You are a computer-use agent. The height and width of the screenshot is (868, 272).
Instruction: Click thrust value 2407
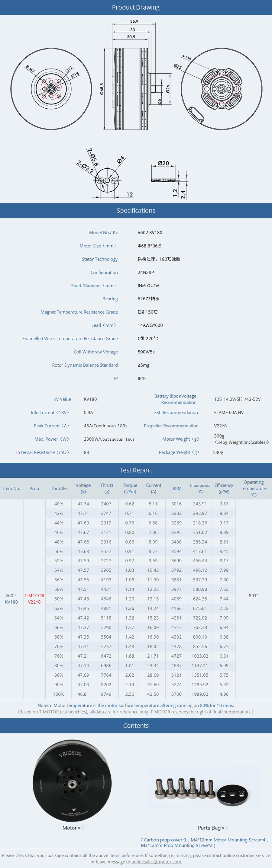click(x=106, y=504)
